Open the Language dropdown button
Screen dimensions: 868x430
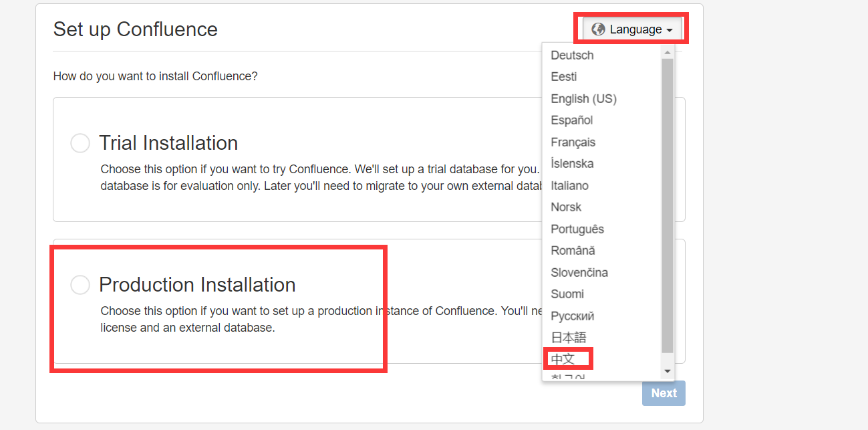632,29
